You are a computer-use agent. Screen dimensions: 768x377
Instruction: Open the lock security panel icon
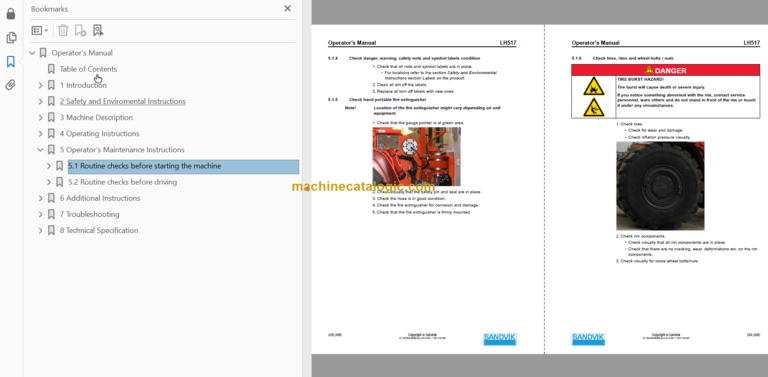[x=11, y=14]
